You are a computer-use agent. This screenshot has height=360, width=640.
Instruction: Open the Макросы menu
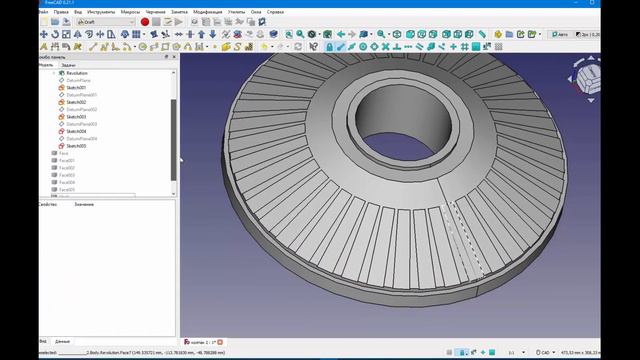click(130, 12)
